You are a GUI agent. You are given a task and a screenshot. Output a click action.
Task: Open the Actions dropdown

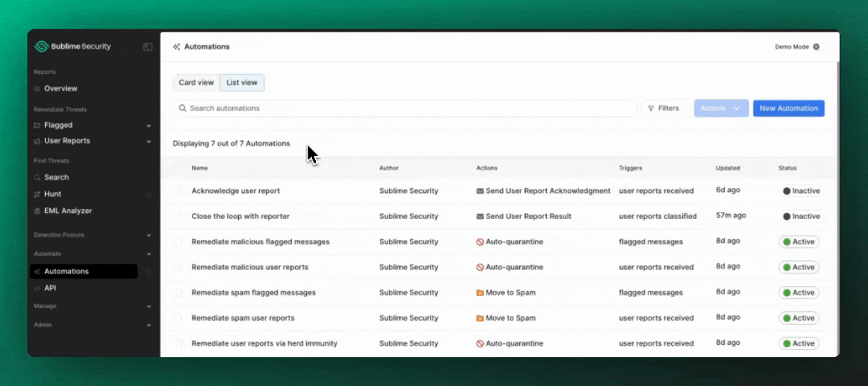click(721, 109)
